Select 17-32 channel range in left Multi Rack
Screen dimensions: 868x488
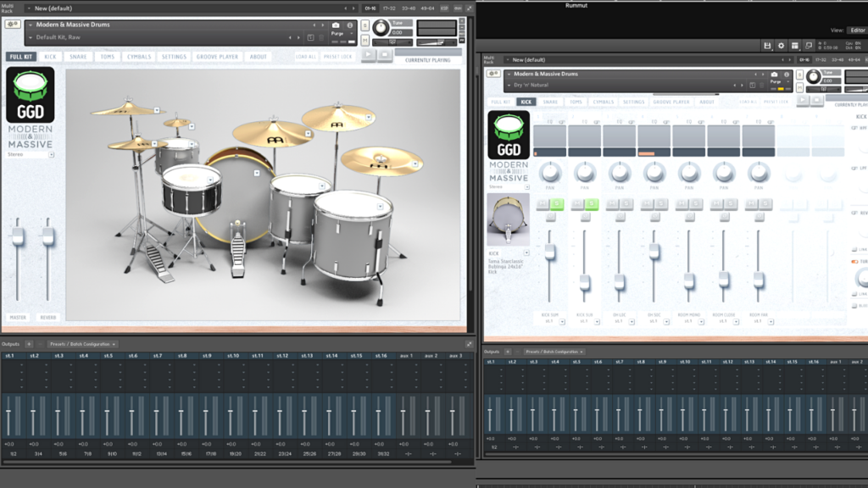[x=389, y=8]
